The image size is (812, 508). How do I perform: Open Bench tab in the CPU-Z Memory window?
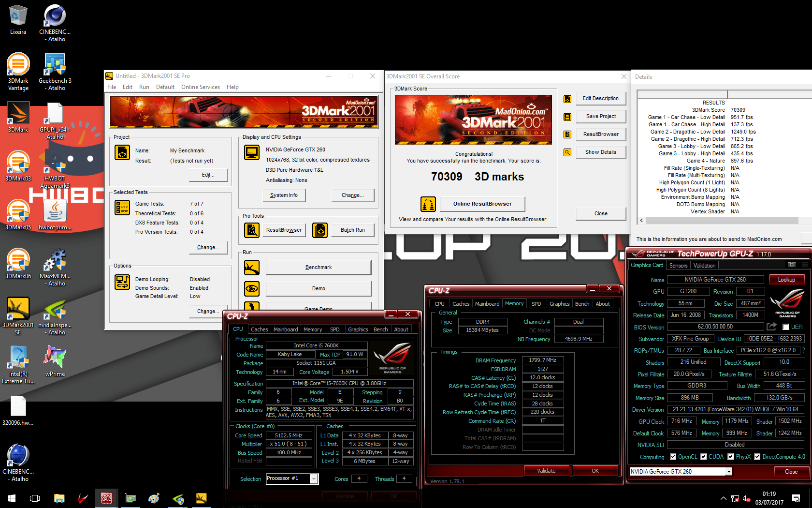click(582, 304)
